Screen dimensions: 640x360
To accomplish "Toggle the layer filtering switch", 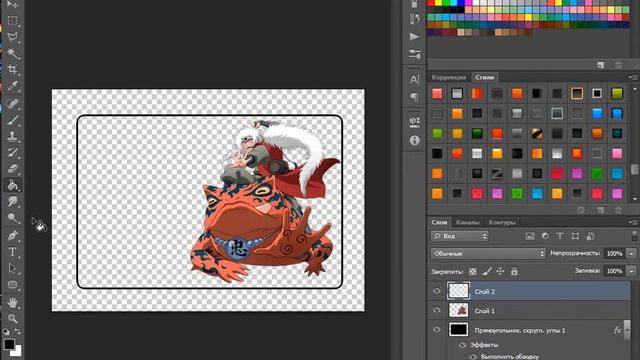I will pyautogui.click(x=634, y=236).
